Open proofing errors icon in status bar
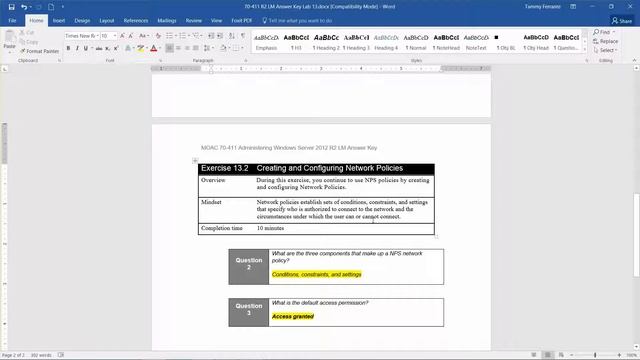 [x=61, y=355]
